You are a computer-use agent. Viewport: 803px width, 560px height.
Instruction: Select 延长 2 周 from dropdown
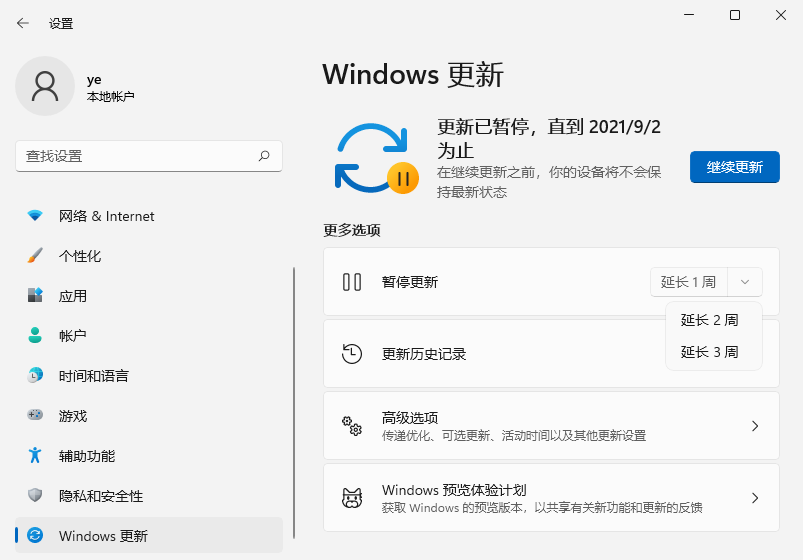(710, 320)
